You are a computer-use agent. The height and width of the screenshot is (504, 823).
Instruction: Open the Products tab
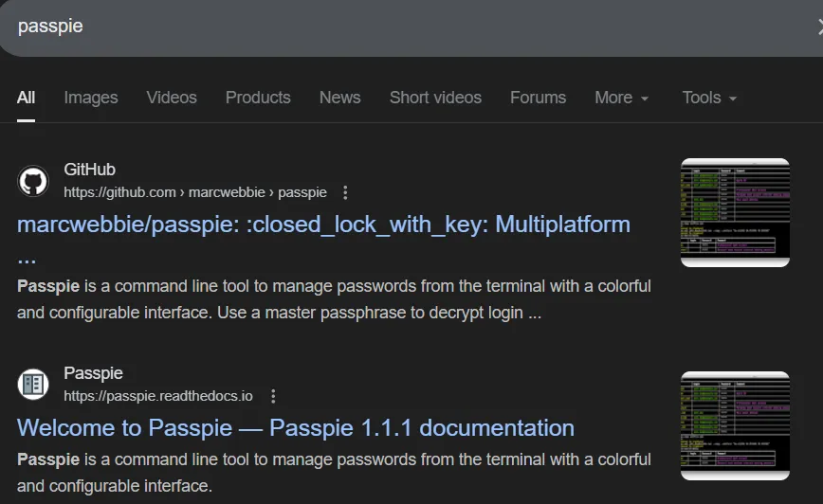pos(258,98)
